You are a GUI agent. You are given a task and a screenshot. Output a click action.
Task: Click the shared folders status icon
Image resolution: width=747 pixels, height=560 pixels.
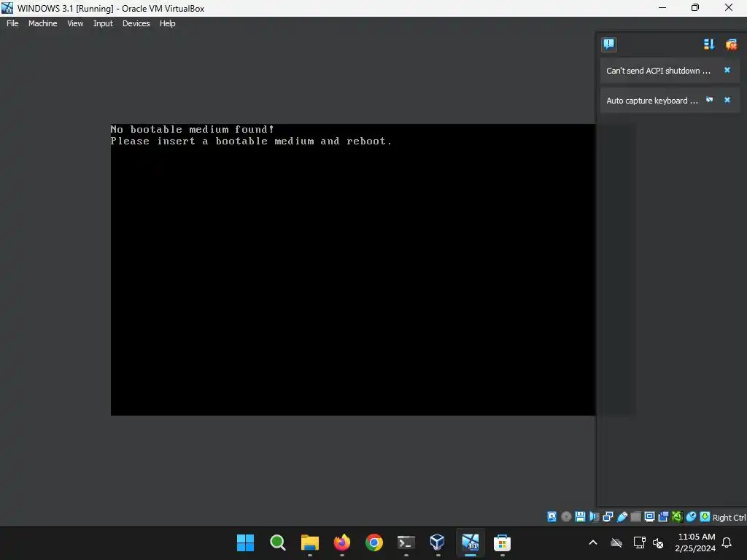click(635, 517)
